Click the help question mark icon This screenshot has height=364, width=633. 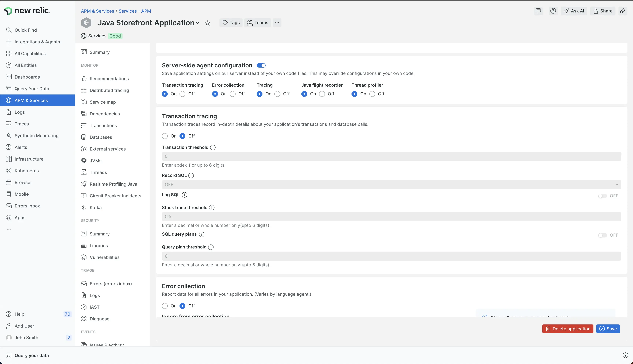click(x=553, y=11)
